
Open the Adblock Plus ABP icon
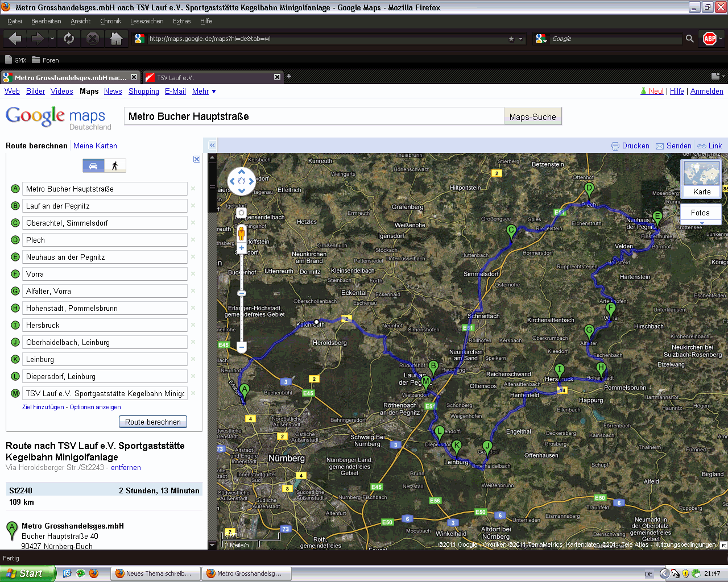709,39
